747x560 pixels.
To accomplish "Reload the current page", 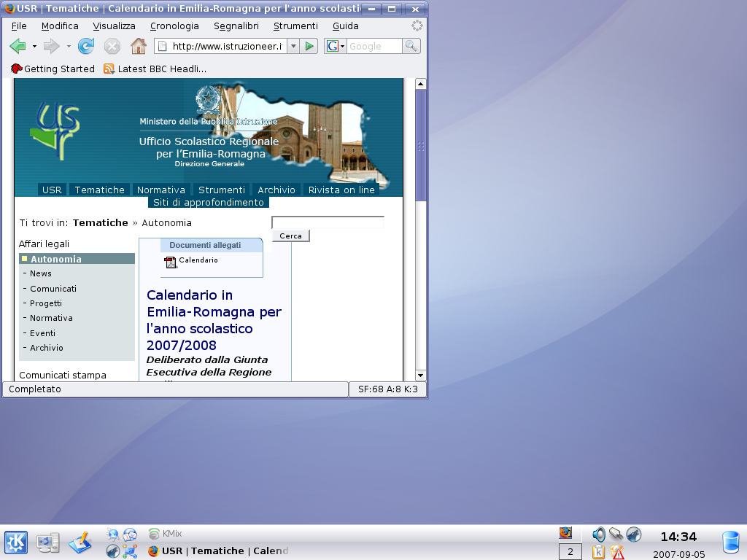I will (86, 47).
